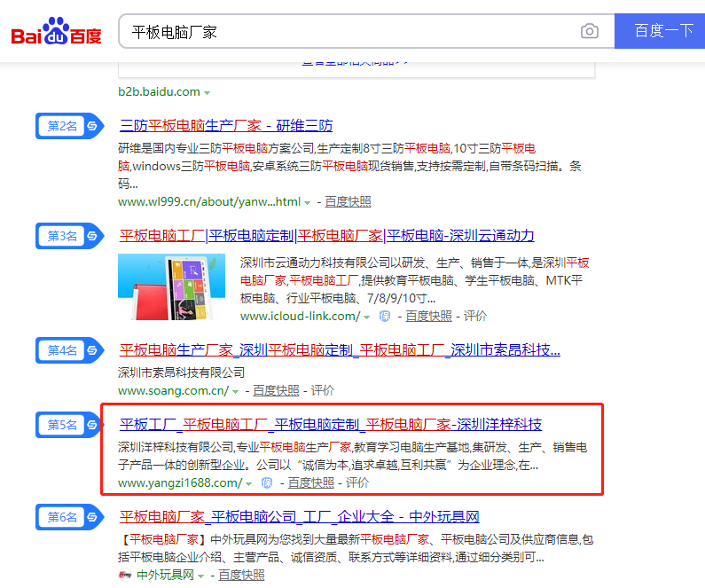This screenshot has width=705, height=588.
Task: Click the 第6名 rank badge
Action: [x=70, y=517]
